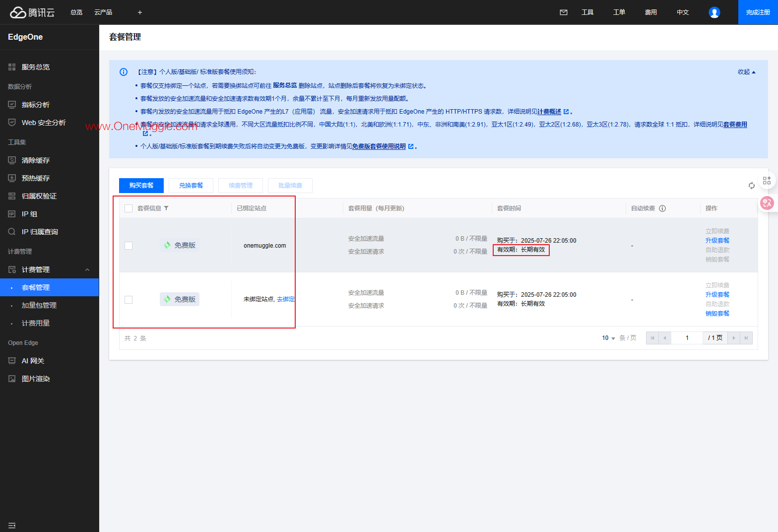Image resolution: width=778 pixels, height=532 pixels.
Task: Check the onemuggle.com plan row checkbox
Action: pyautogui.click(x=129, y=246)
